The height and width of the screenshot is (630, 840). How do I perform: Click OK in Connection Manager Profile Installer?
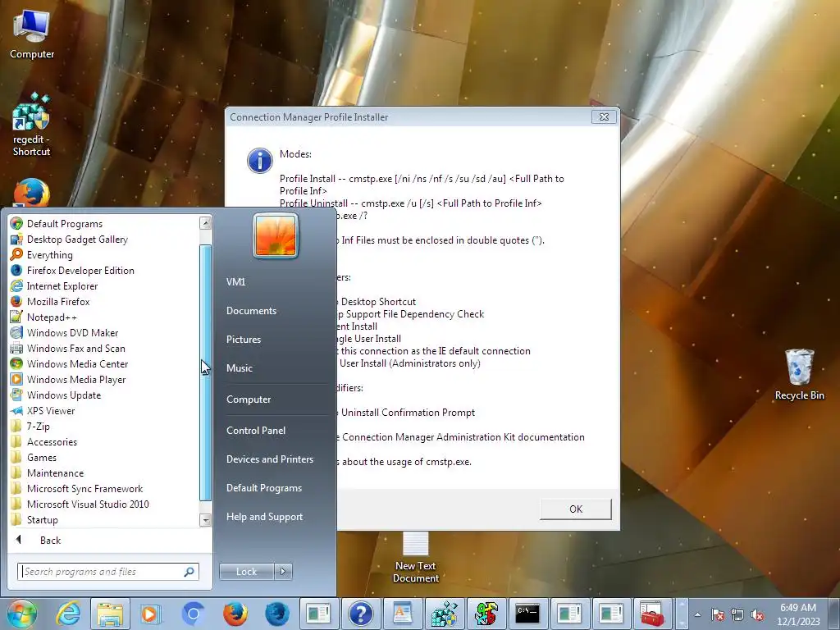pyautogui.click(x=576, y=509)
